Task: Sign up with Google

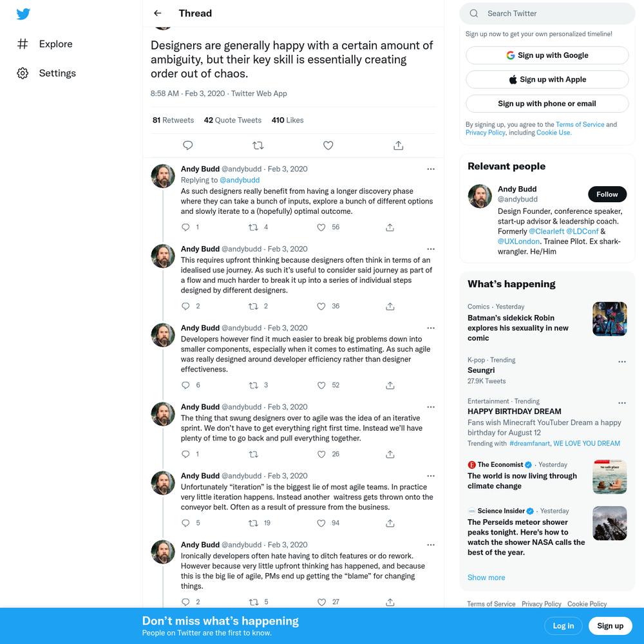Action: tap(547, 55)
